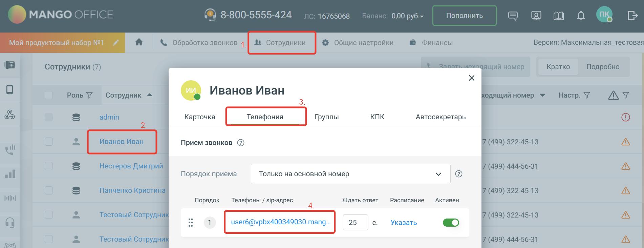This screenshot has width=644, height=248.
Task: Disable the Активен toggle for user6
Action: click(x=451, y=223)
